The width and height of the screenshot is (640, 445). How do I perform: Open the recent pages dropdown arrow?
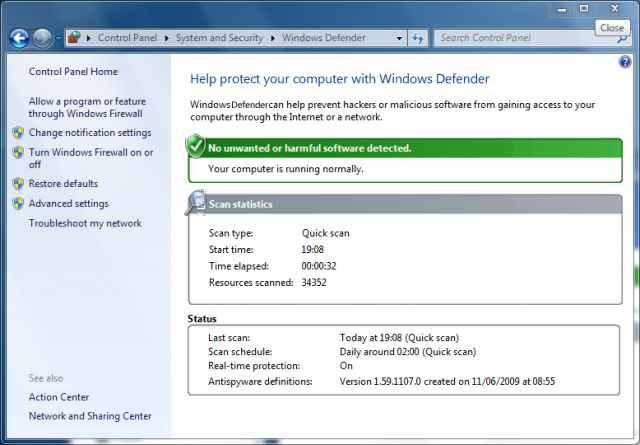click(59, 38)
